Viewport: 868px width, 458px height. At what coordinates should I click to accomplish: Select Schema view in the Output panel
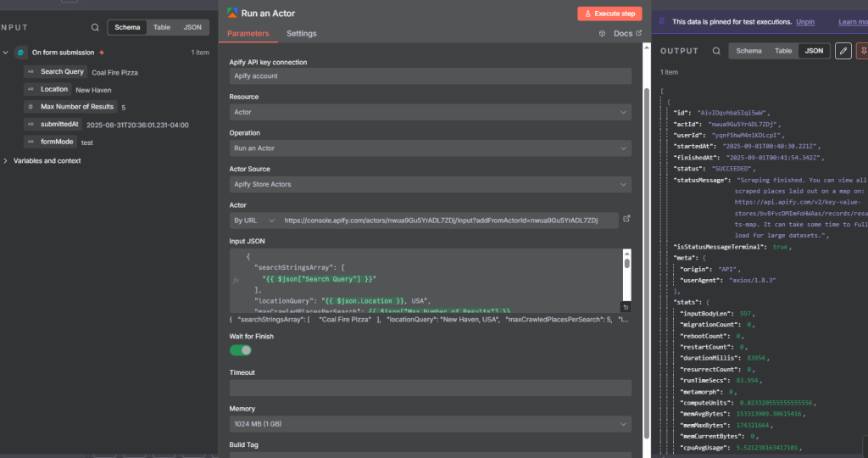[749, 51]
